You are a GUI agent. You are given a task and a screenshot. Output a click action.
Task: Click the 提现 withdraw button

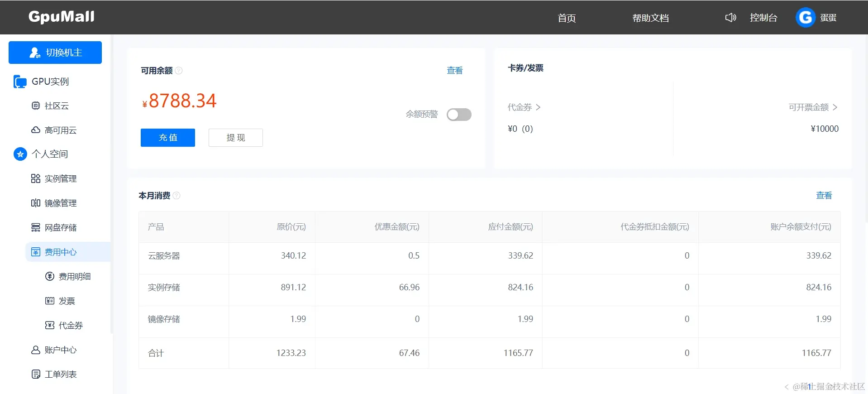tap(236, 138)
